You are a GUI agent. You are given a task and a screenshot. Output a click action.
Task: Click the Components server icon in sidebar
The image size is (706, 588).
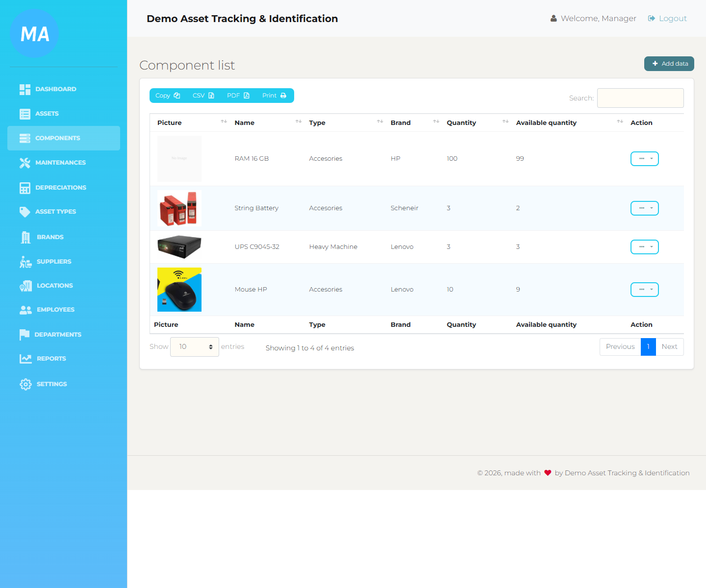tap(25, 138)
